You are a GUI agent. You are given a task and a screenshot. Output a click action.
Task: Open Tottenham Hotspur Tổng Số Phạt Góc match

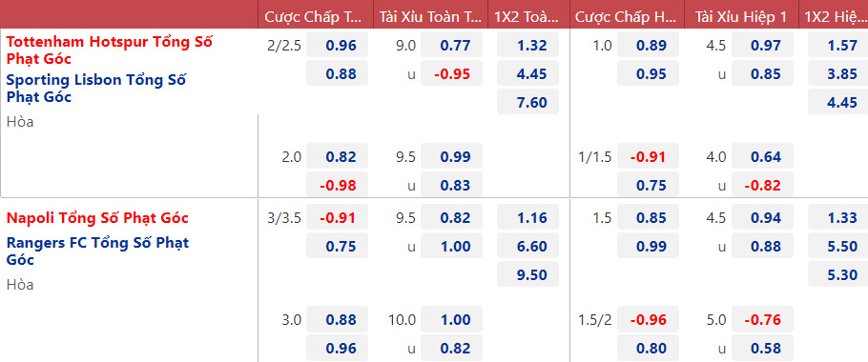(110, 50)
